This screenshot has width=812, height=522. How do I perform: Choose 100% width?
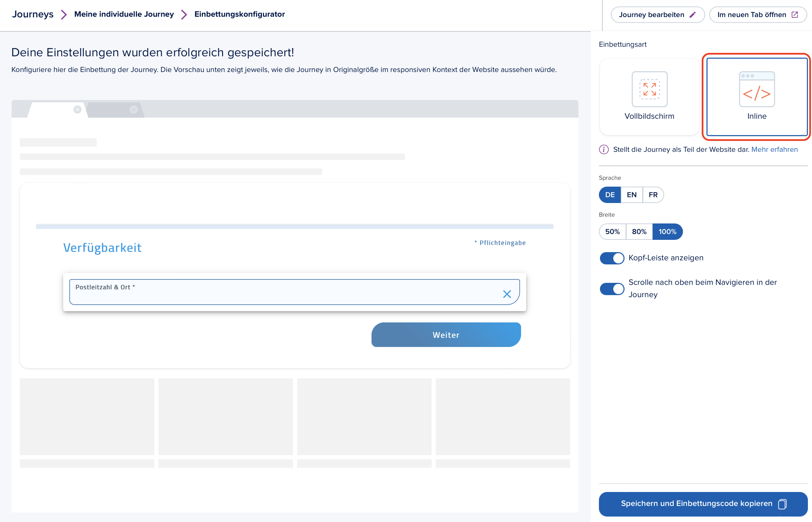point(668,232)
